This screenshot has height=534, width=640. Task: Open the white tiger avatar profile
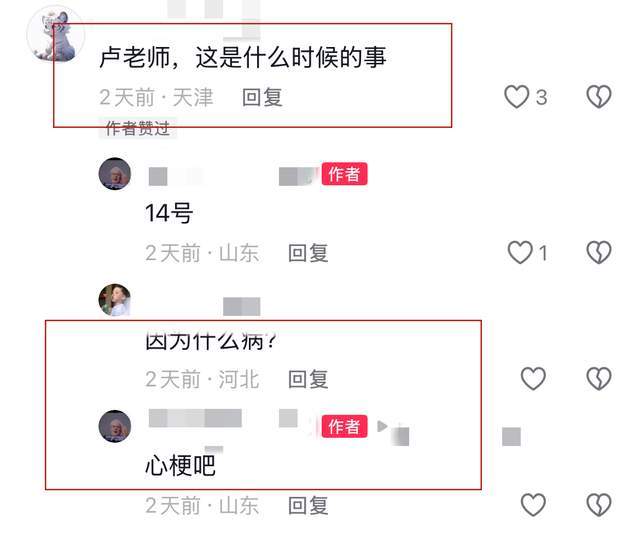tap(56, 35)
